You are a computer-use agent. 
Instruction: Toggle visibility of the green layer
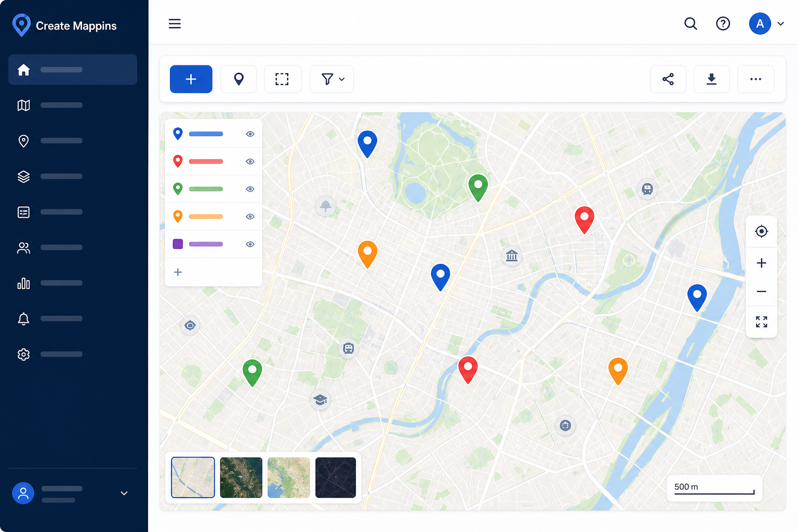(x=250, y=189)
